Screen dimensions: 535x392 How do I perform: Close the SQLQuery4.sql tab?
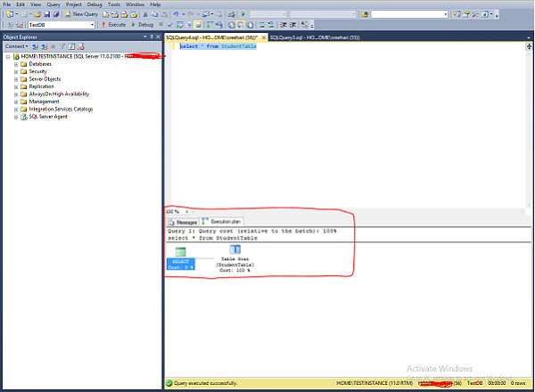tap(263, 37)
